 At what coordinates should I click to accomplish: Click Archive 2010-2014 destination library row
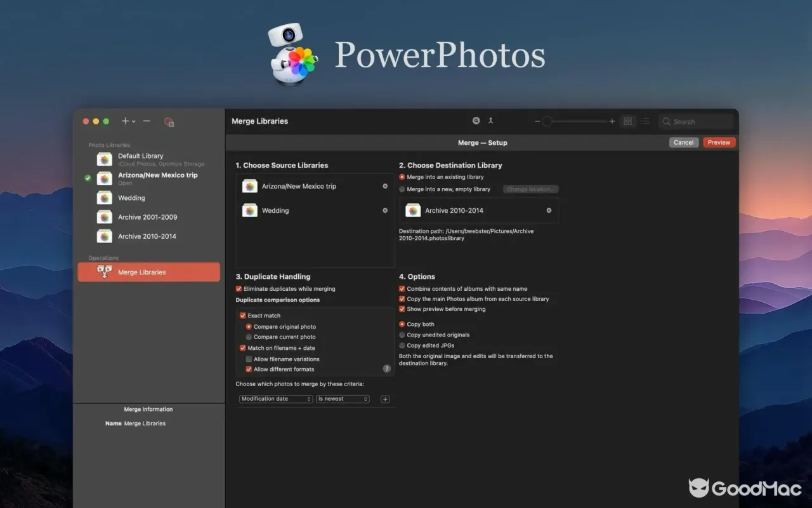tap(479, 210)
